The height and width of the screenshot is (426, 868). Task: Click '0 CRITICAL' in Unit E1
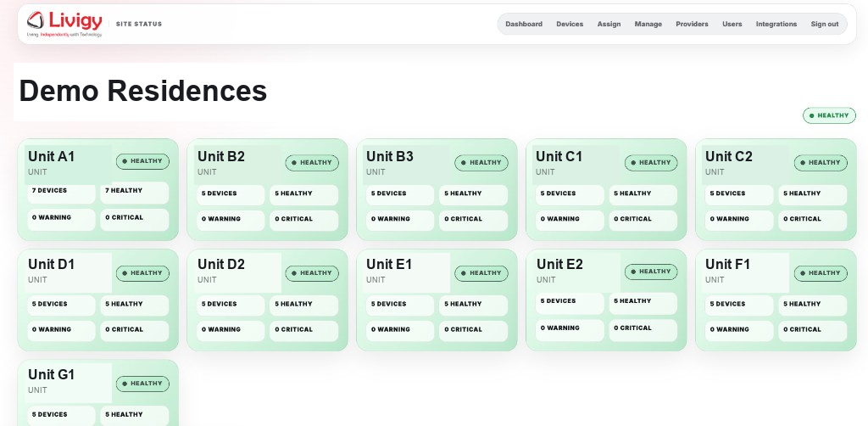coord(473,331)
